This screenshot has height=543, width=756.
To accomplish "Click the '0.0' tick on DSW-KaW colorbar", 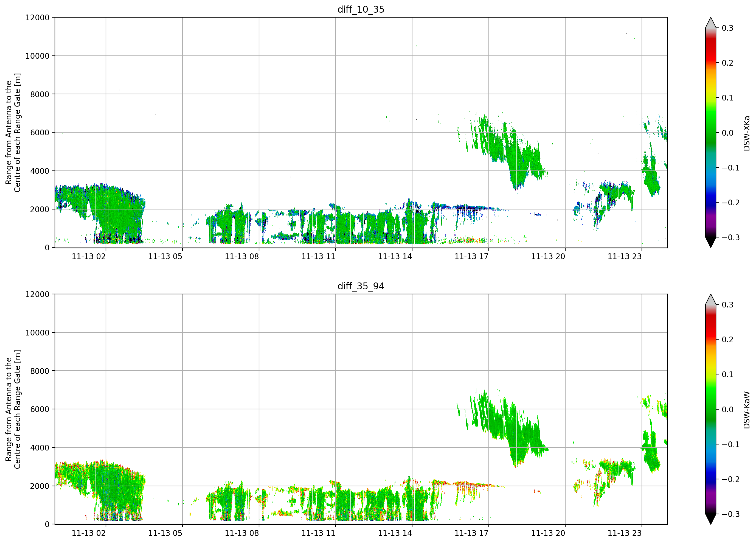I will coord(727,410).
